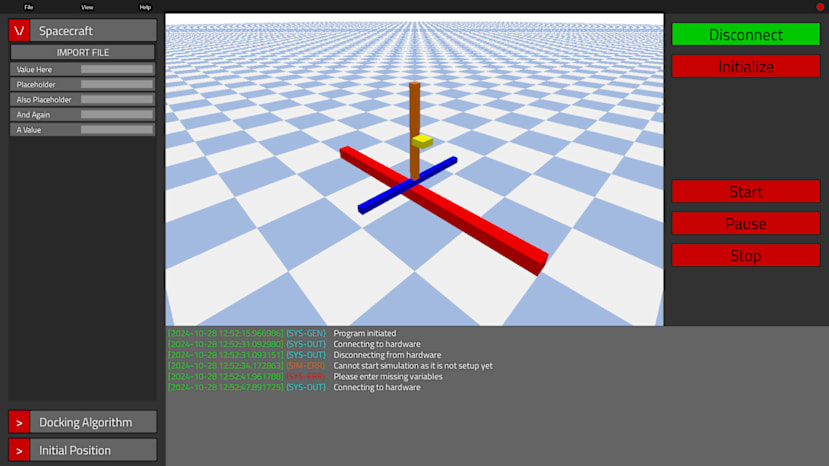Open the Help menu

[145, 7]
